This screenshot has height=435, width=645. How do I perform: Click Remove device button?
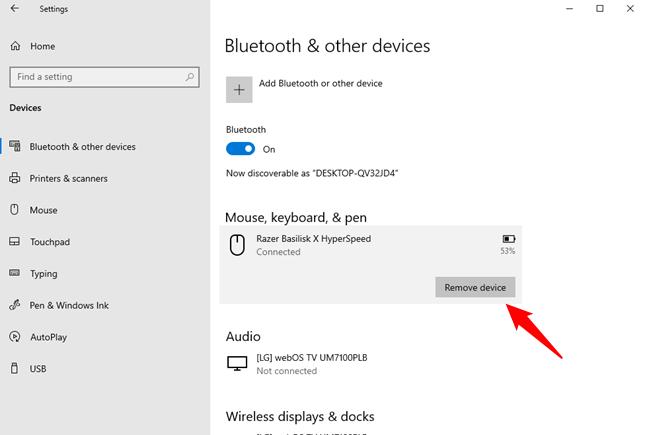click(x=475, y=287)
